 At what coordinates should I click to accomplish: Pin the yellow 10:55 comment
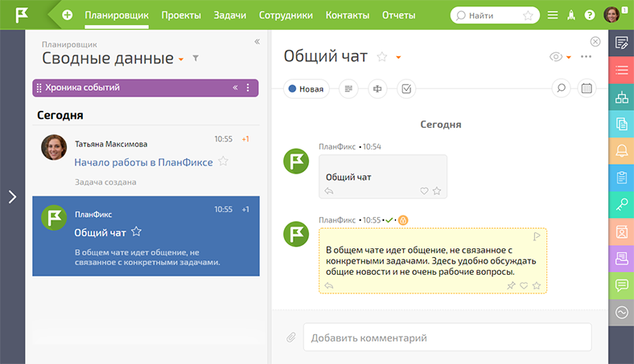pos(511,285)
